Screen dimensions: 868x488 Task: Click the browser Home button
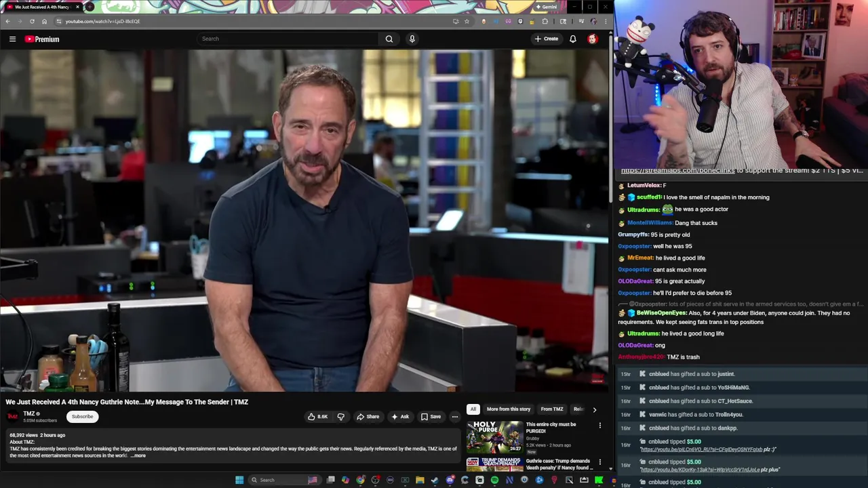coord(44,21)
